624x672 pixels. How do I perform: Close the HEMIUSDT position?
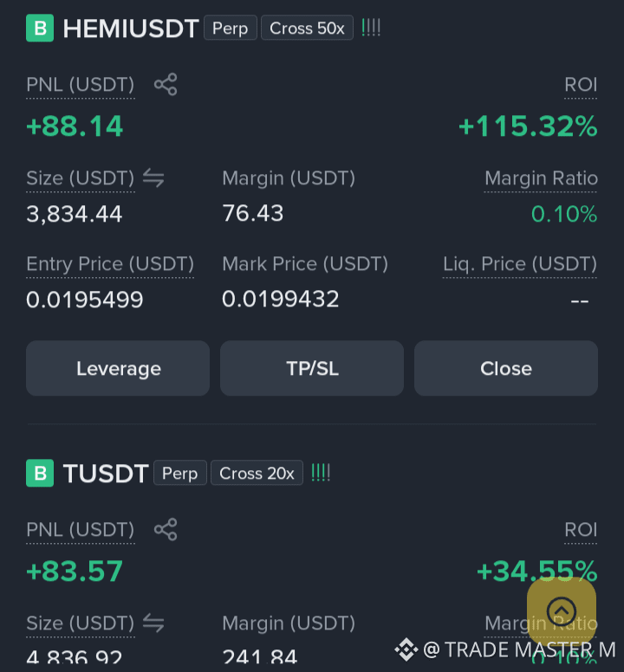[x=506, y=368]
